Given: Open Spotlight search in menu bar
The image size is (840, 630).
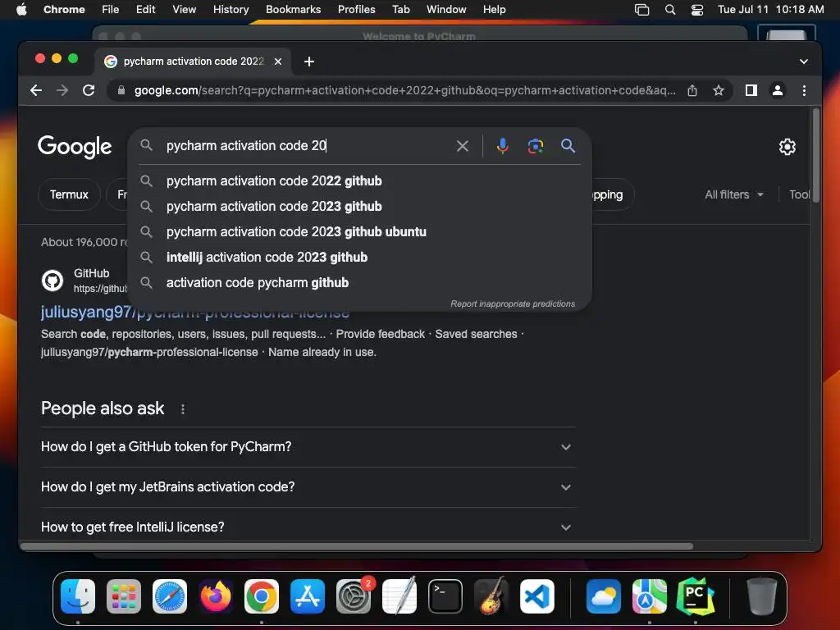Looking at the screenshot, I should click(x=669, y=10).
